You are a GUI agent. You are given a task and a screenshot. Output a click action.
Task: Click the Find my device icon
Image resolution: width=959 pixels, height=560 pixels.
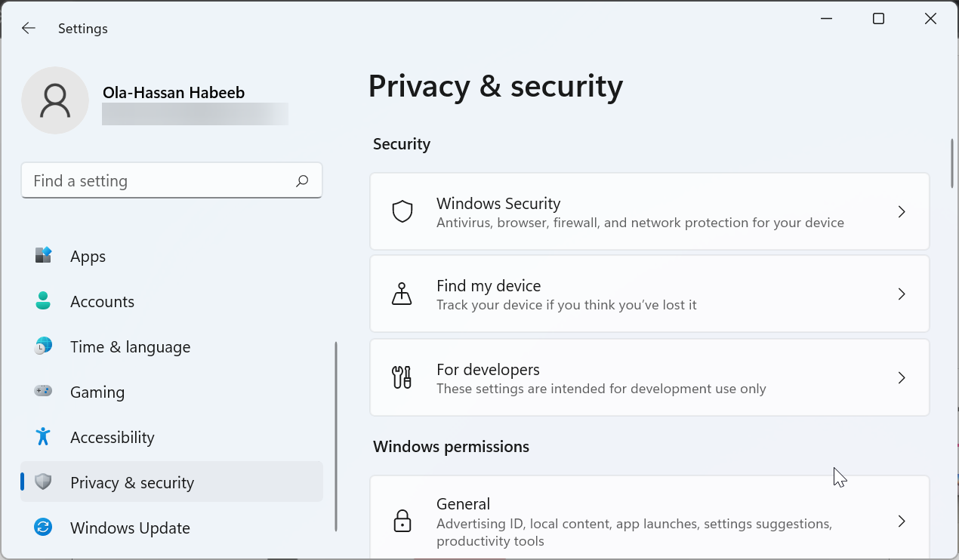click(x=402, y=294)
